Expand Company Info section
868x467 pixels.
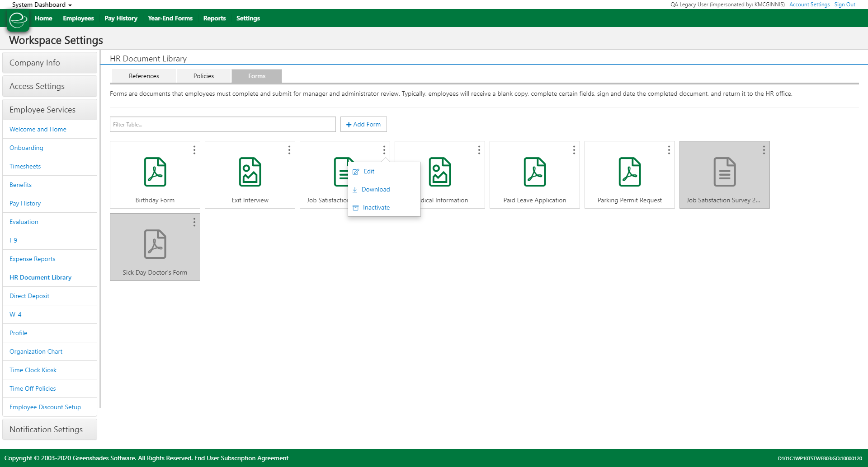[50, 63]
